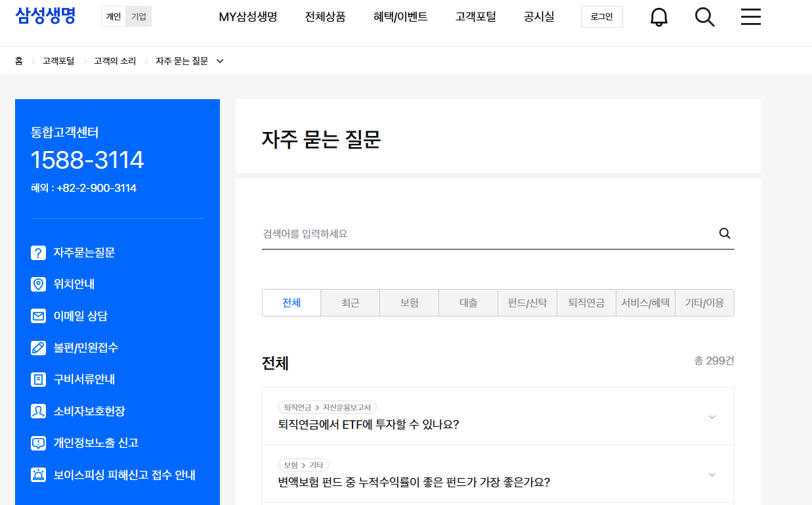Click 고객포털 in the breadcrumb
812x505 pixels.
[x=58, y=61]
